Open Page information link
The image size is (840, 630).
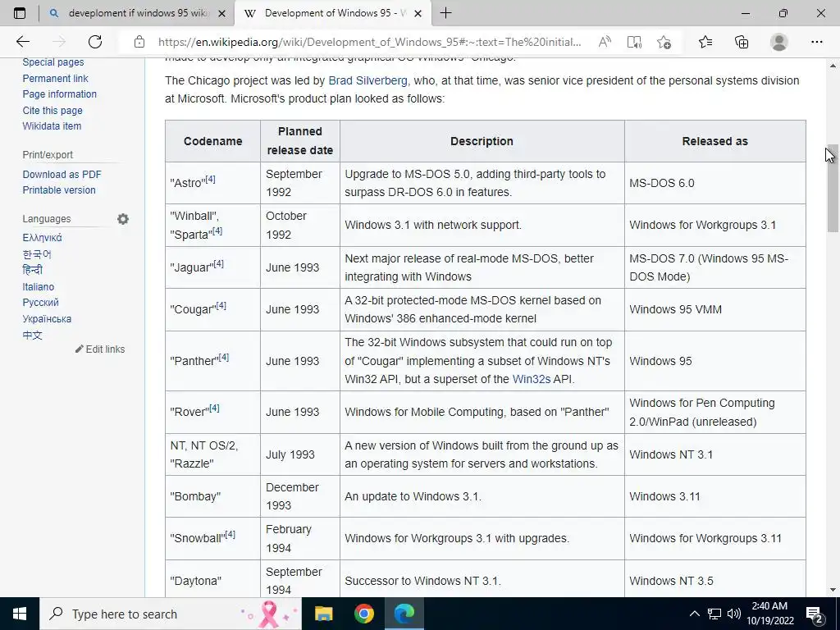pyautogui.click(x=59, y=94)
